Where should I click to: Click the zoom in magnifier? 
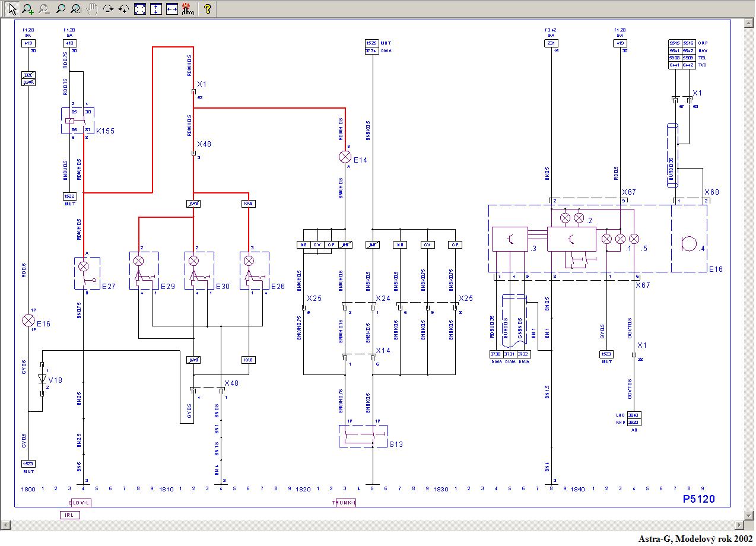[28, 9]
